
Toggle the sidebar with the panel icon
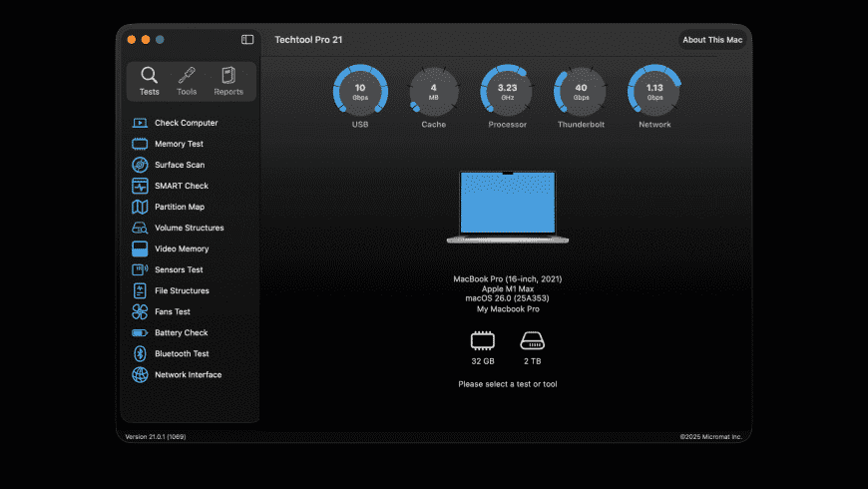click(x=247, y=39)
